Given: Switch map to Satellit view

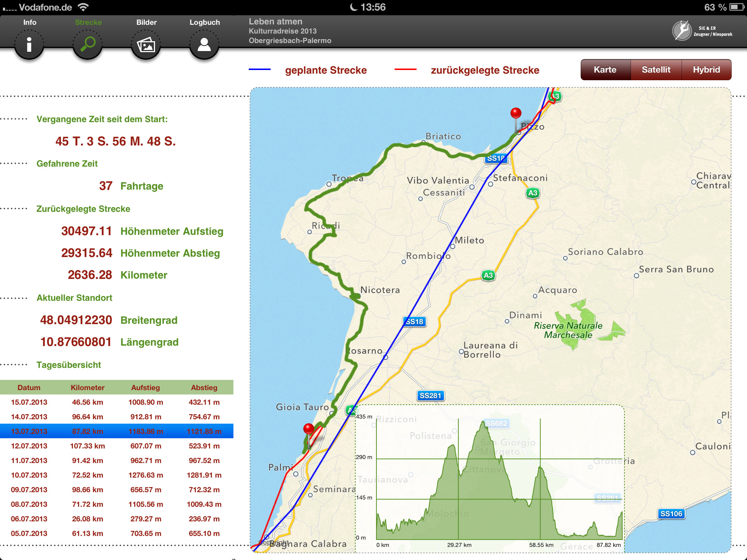Looking at the screenshot, I should 656,70.
